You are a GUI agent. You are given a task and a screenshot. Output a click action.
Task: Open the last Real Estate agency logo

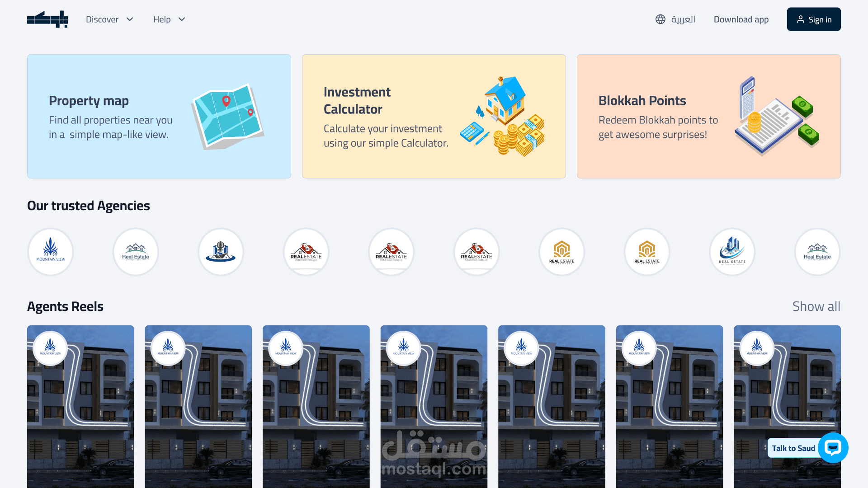(817, 252)
